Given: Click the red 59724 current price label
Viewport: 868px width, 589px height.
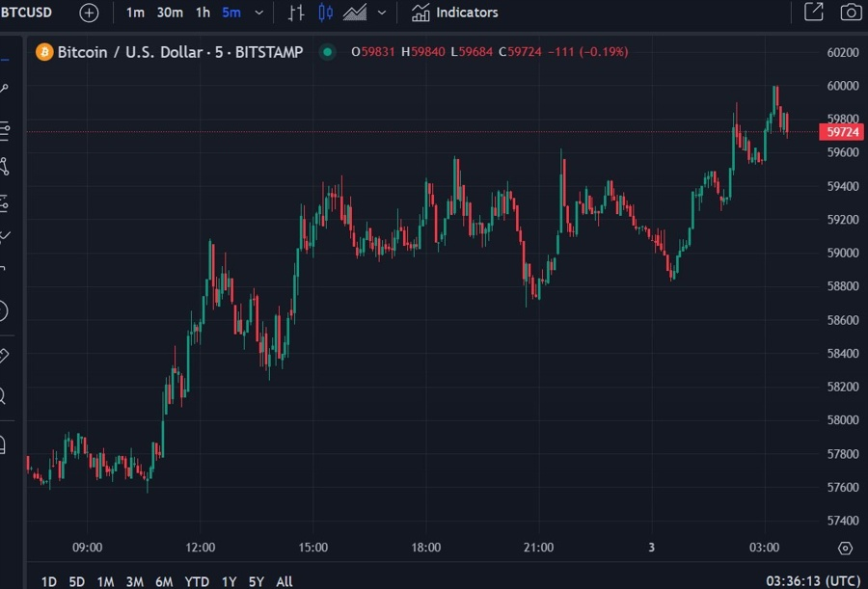Looking at the screenshot, I should click(841, 132).
